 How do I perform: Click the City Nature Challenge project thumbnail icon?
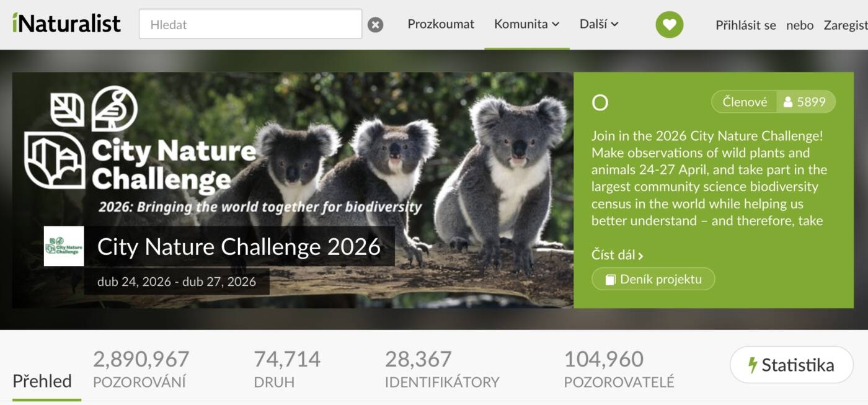(64, 246)
